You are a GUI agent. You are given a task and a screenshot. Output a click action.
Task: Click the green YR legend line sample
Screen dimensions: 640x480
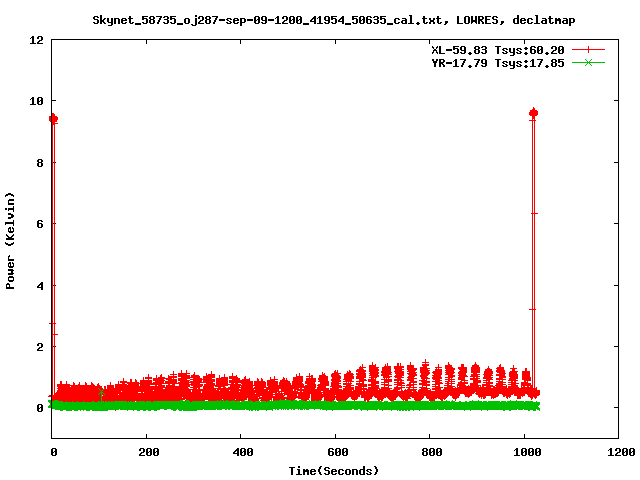pyautogui.click(x=588, y=63)
